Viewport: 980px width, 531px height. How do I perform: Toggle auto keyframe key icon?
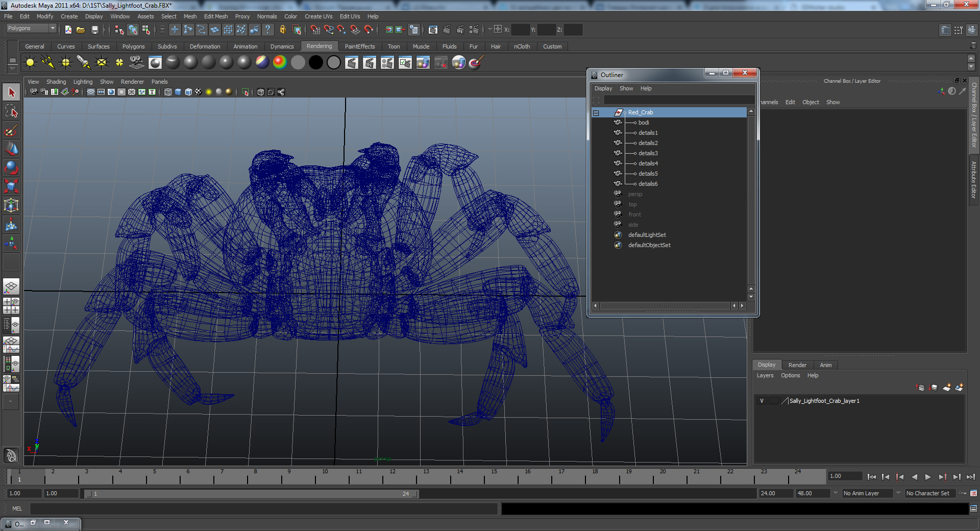click(x=963, y=493)
